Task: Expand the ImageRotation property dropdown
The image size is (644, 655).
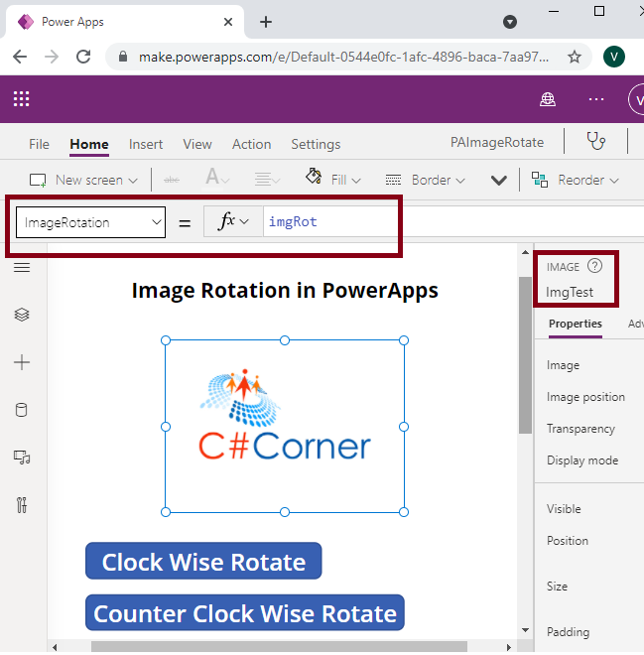Action: point(157,222)
